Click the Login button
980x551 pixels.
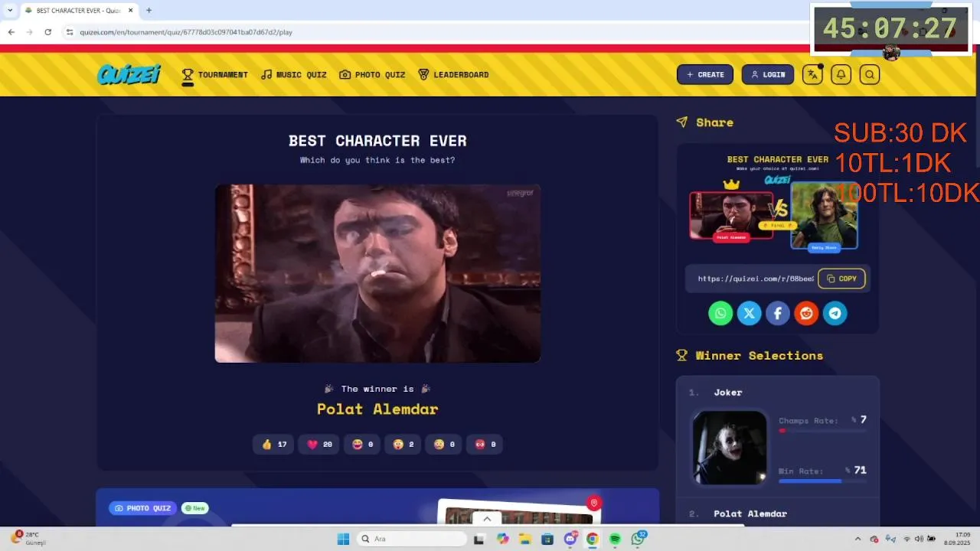[x=768, y=74]
